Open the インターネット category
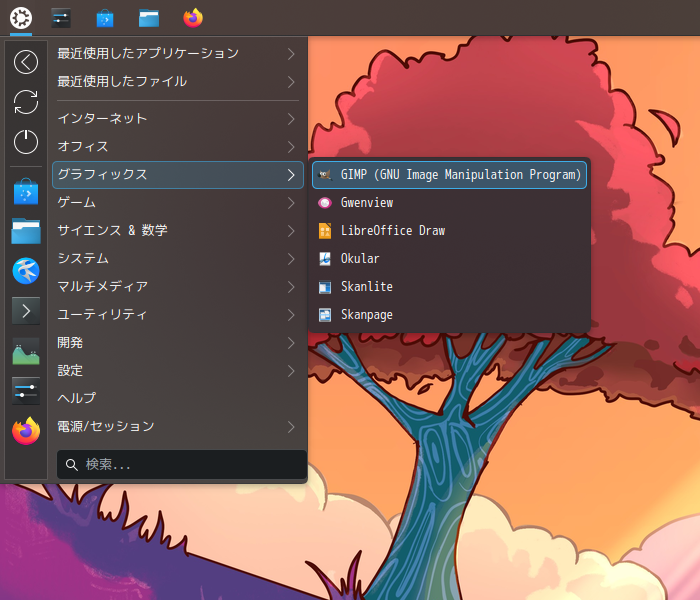This screenshot has height=600, width=700. click(x=178, y=119)
